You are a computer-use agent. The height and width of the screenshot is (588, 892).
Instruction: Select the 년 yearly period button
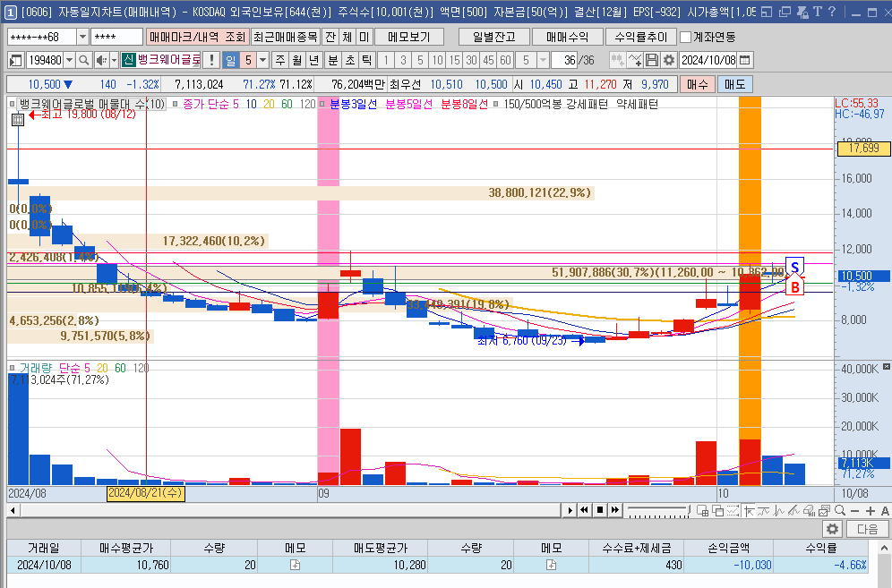coord(314,60)
